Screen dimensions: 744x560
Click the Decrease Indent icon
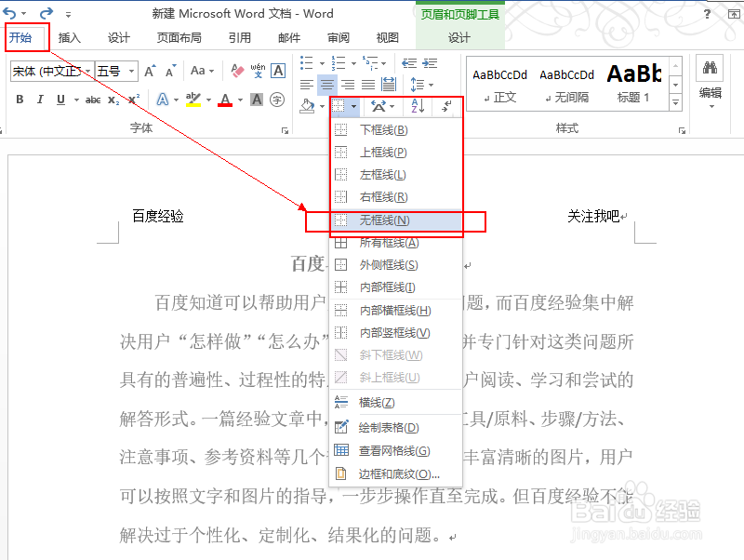(409, 63)
